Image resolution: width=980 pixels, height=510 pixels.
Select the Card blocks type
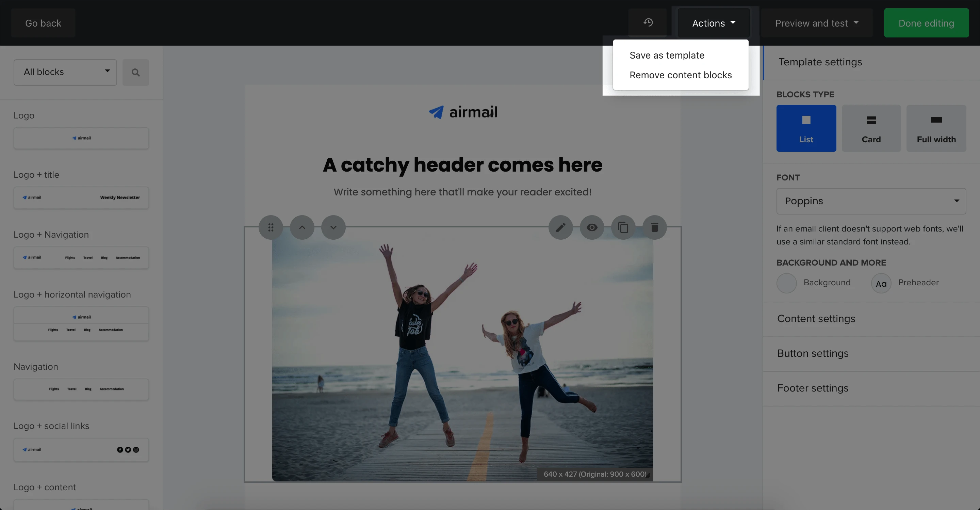tap(871, 128)
